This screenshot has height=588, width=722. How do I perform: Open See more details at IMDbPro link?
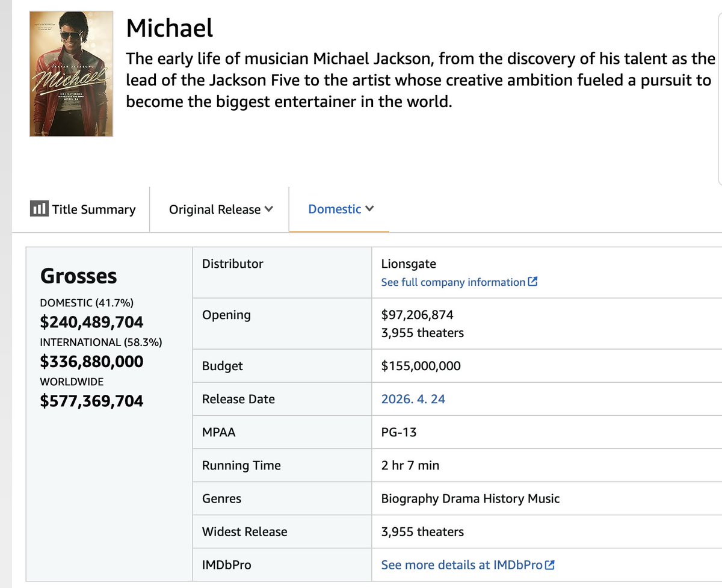[x=462, y=565]
